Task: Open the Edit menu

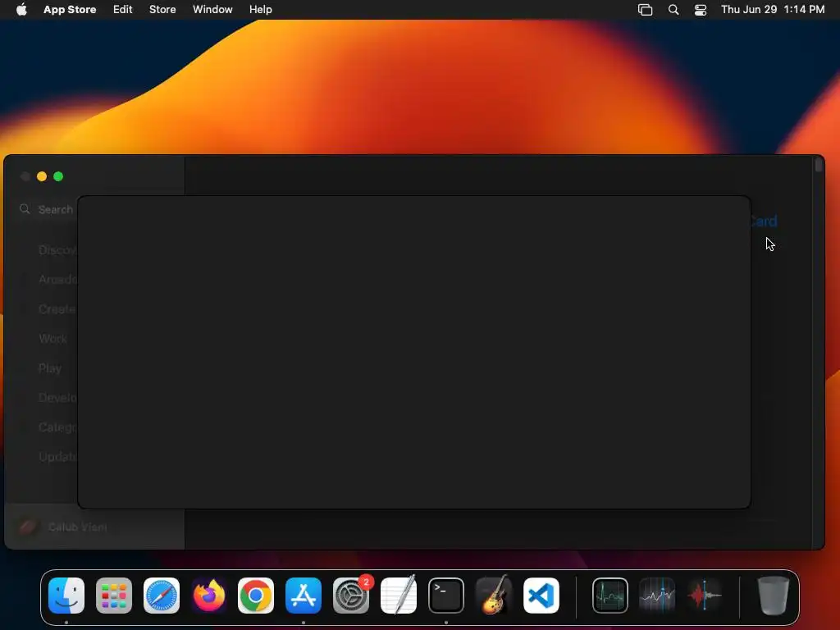Action: point(123,9)
